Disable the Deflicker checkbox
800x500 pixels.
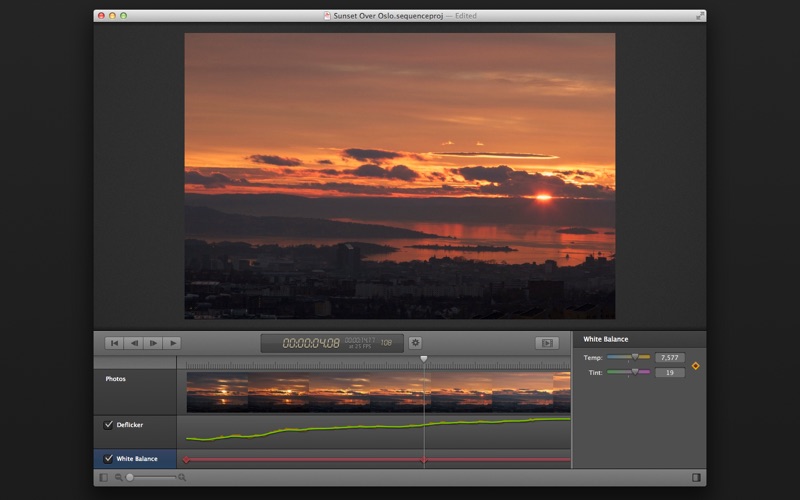point(109,425)
